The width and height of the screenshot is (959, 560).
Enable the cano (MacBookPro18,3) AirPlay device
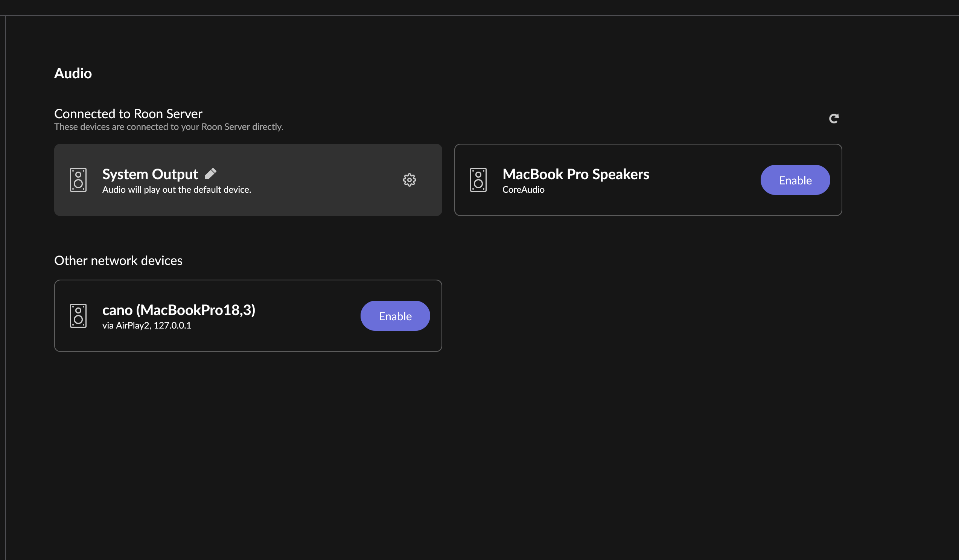click(x=395, y=316)
